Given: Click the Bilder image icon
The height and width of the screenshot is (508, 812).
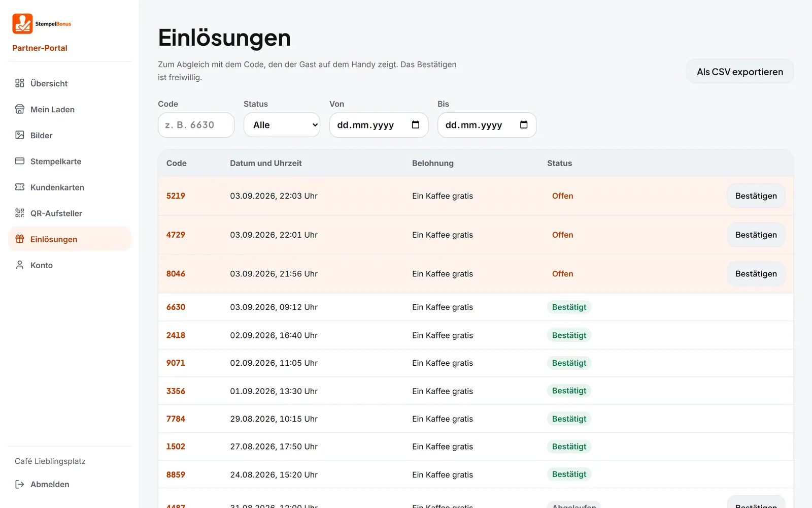Looking at the screenshot, I should 20,135.
